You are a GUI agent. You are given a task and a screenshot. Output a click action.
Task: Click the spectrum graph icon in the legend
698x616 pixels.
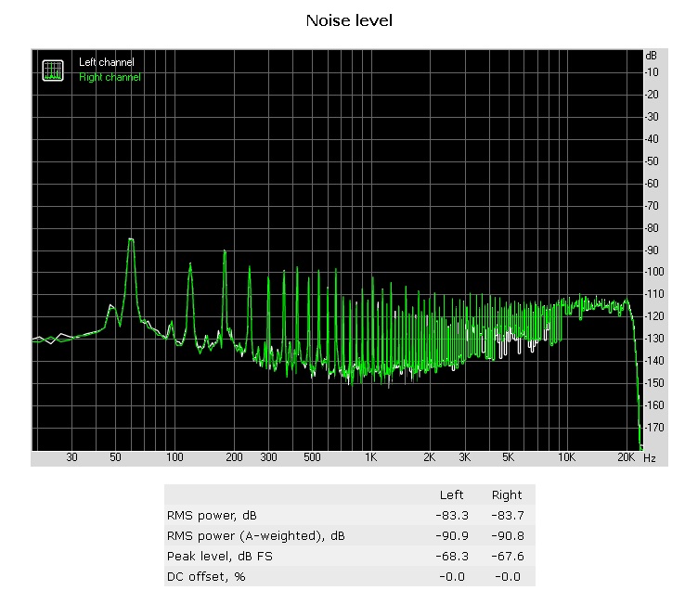tap(53, 70)
